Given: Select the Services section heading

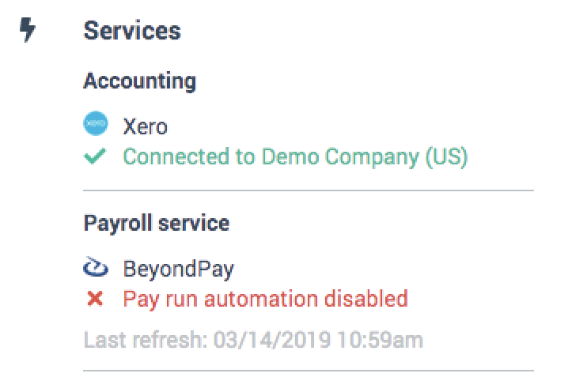Looking at the screenshot, I should click(x=132, y=31).
